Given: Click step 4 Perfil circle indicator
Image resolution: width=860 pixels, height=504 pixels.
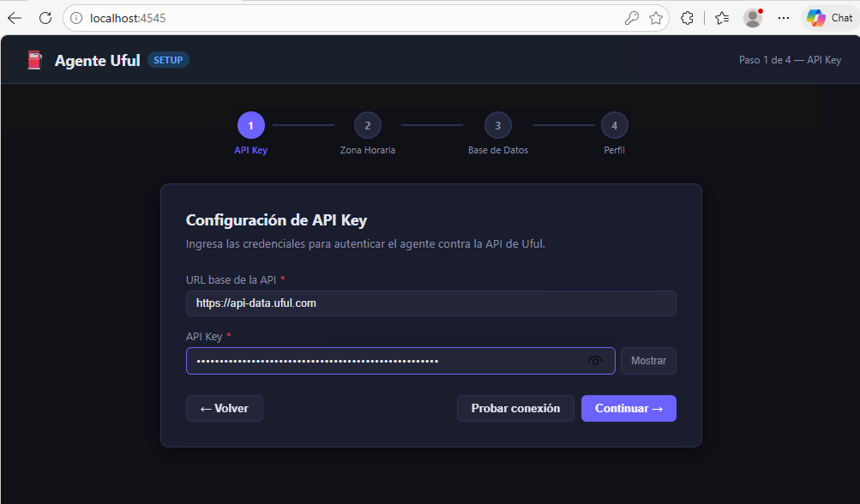Looking at the screenshot, I should [x=614, y=124].
